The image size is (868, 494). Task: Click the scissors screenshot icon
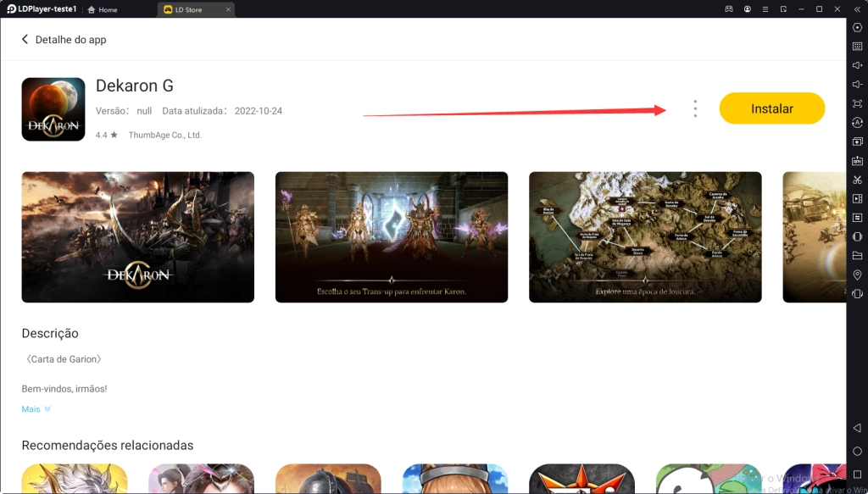pos(857,180)
